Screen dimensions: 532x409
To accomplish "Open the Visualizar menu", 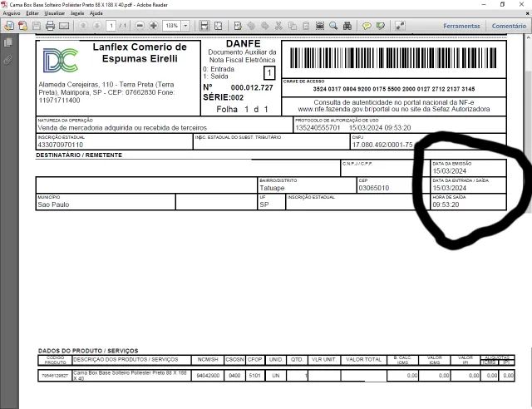I will point(55,14).
